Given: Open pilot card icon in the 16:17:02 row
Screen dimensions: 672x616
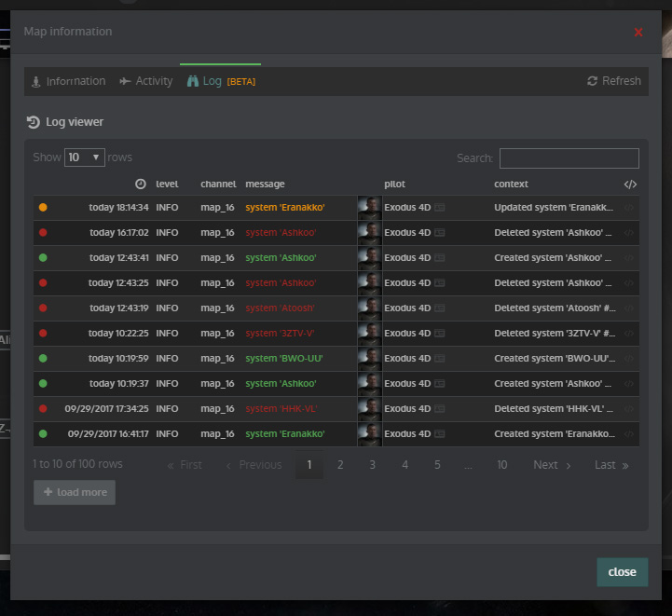Looking at the screenshot, I should click(x=439, y=233).
